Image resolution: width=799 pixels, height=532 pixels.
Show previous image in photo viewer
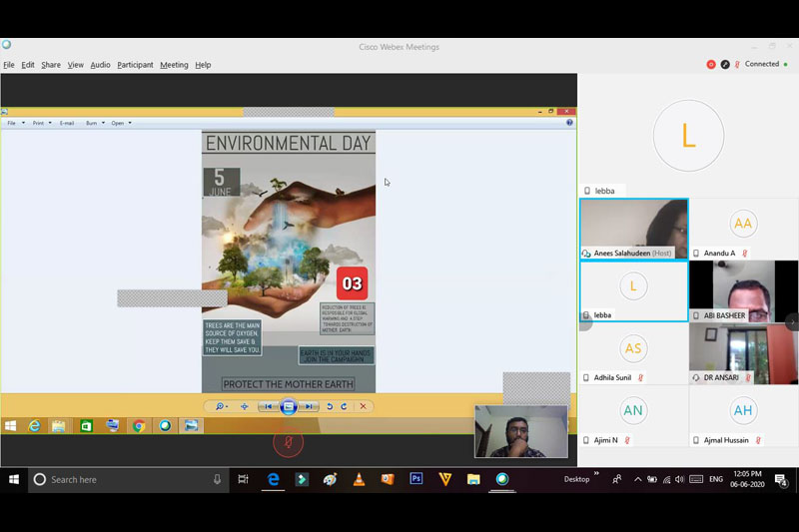click(268, 406)
